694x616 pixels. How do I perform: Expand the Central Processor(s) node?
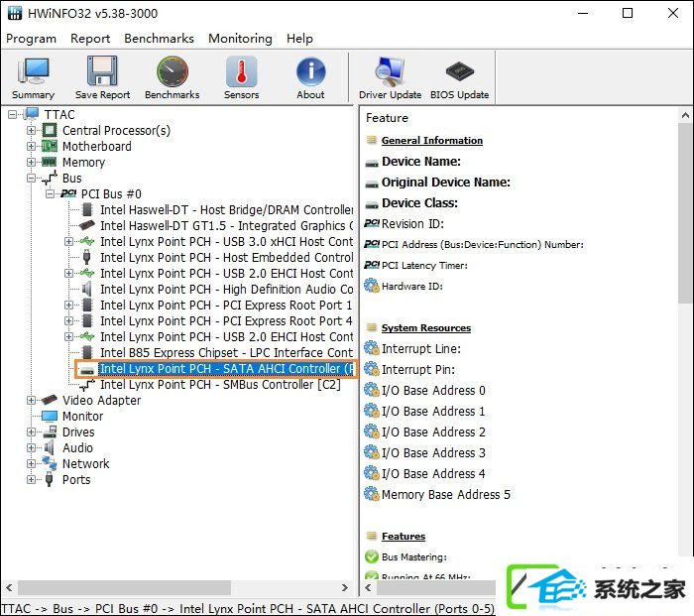coord(31,130)
